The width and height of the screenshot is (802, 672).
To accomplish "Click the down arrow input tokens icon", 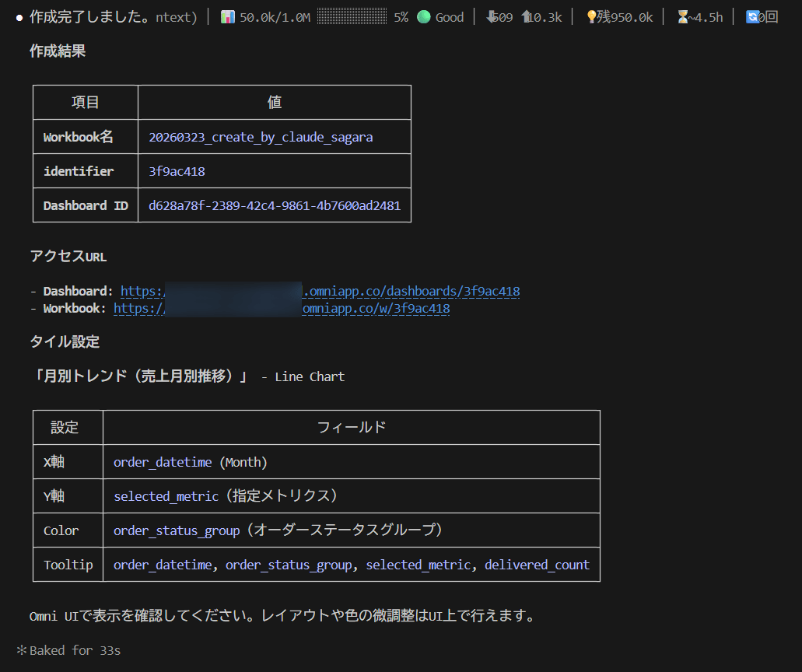I will pyautogui.click(x=491, y=17).
